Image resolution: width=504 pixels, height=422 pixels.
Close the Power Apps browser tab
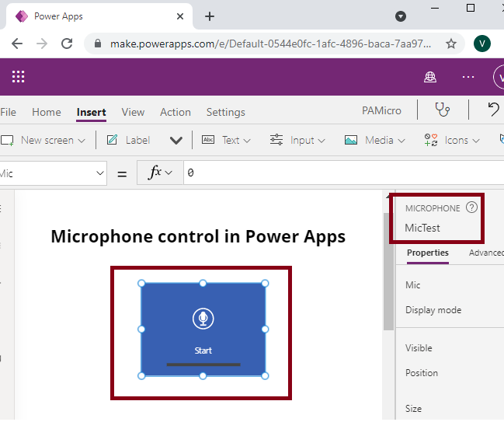[180, 16]
